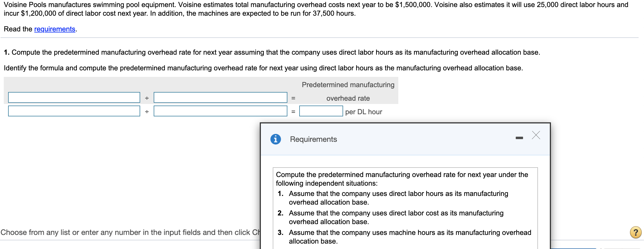Click the info icon on the Requirements dialog
This screenshot has width=644, height=249.
(276, 139)
